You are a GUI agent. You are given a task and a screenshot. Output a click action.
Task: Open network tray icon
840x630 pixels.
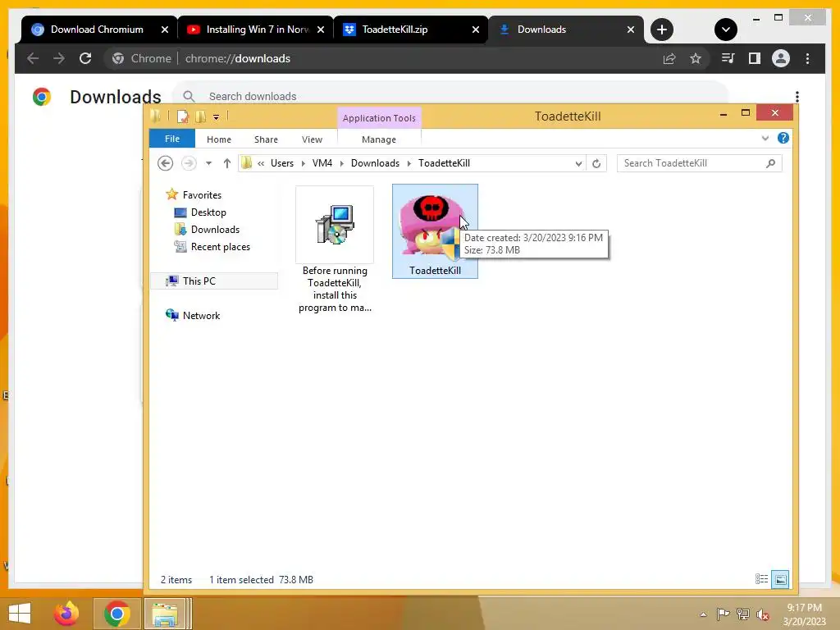tap(743, 614)
